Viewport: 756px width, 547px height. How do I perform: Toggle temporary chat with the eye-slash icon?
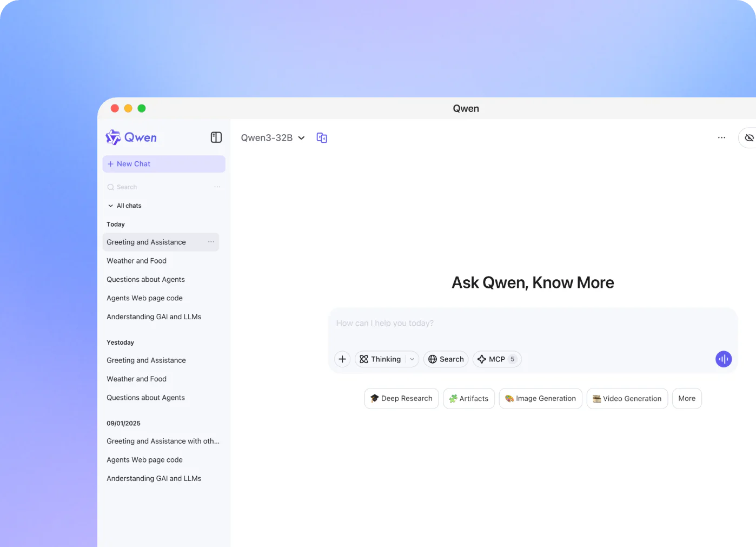coord(748,137)
